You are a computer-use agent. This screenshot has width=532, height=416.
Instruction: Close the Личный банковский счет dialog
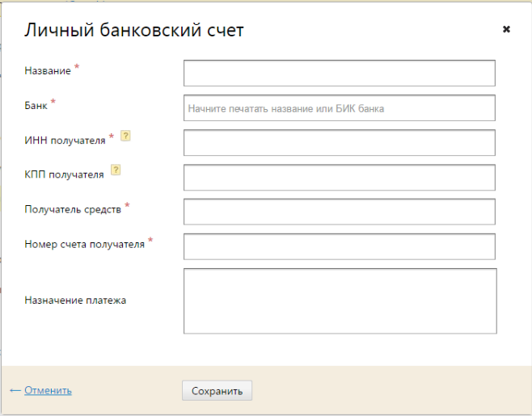click(x=506, y=29)
